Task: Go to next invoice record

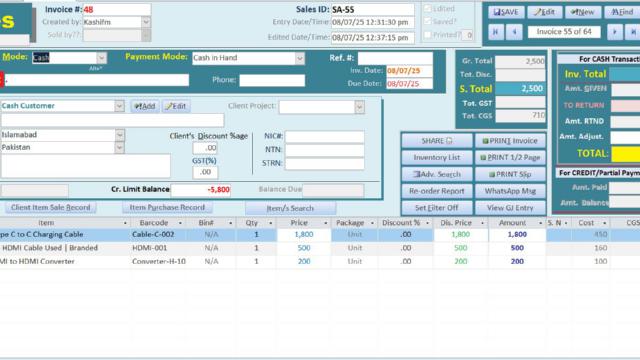Action: click(x=615, y=32)
